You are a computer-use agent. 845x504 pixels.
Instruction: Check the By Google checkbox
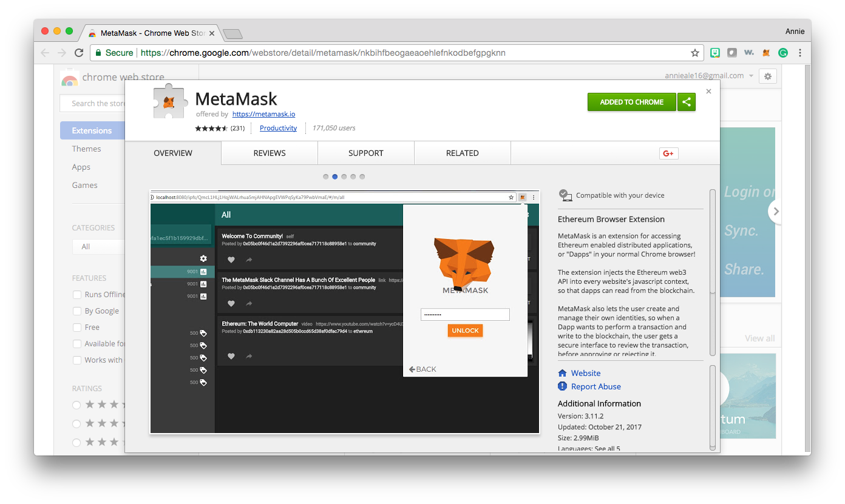coord(77,311)
